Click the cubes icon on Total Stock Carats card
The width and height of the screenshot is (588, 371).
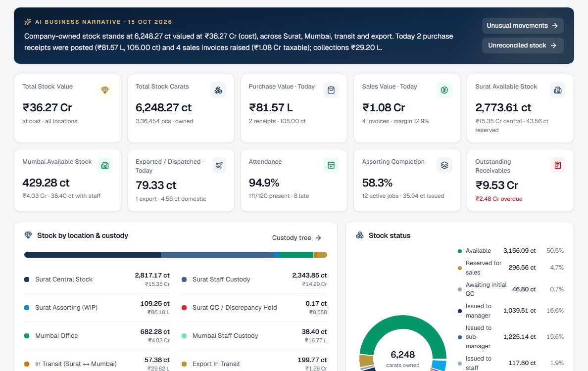(218, 90)
